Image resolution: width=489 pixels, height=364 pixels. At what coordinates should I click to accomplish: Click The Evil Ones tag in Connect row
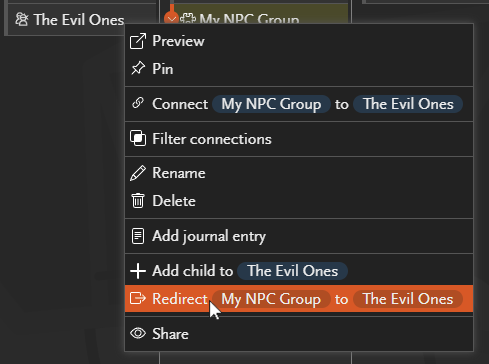click(x=408, y=104)
